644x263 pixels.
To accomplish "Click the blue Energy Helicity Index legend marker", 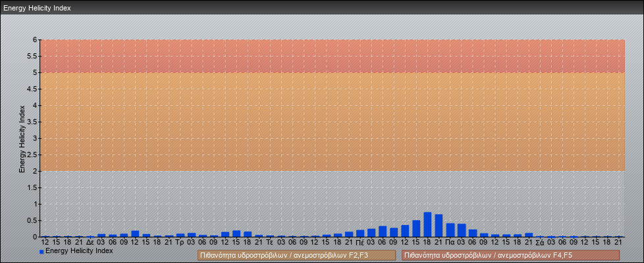I will click(41, 251).
